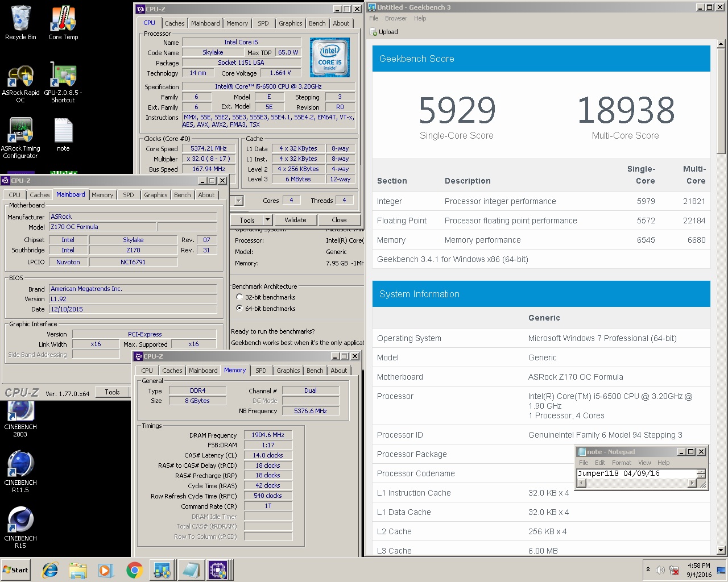
Task: Switch to Geekbench via its taskbar button
Action: [x=162, y=570]
